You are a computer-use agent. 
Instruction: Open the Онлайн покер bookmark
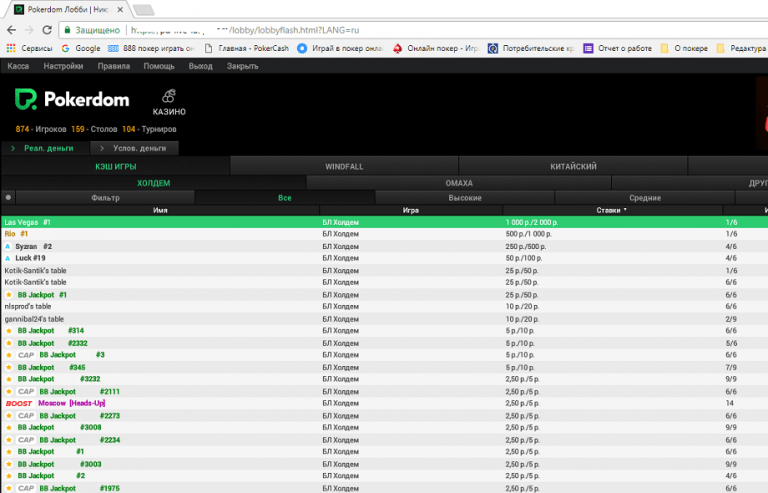[x=435, y=48]
